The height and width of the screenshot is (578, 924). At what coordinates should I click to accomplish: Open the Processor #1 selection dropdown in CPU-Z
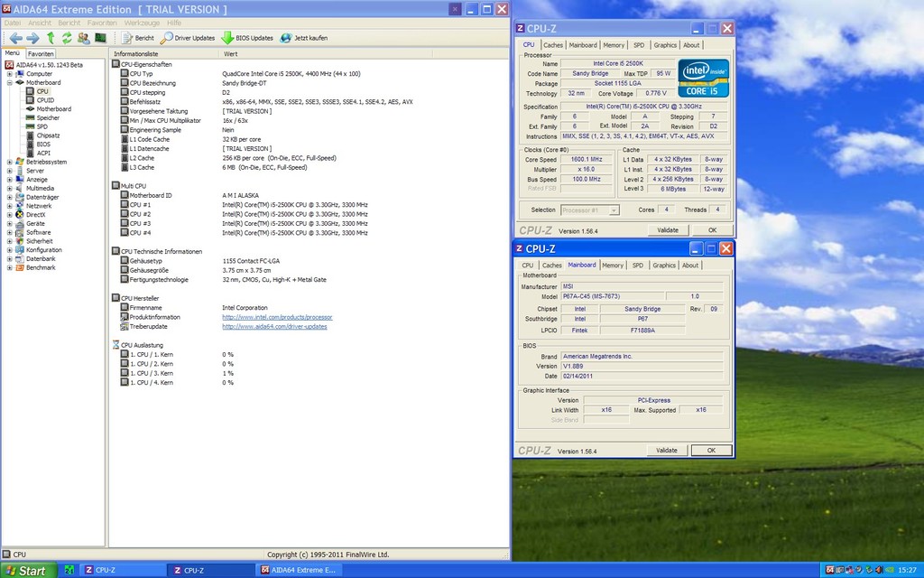614,210
